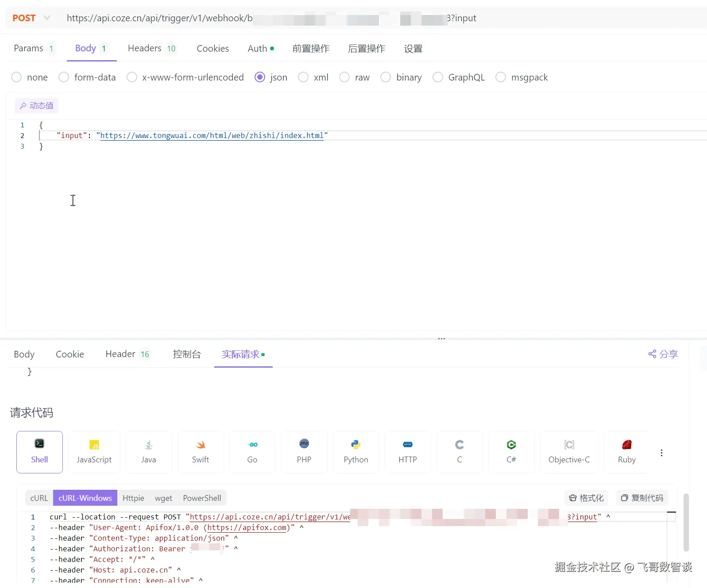Image resolution: width=707 pixels, height=588 pixels.
Task: Select the Python code language icon
Action: pos(356,452)
